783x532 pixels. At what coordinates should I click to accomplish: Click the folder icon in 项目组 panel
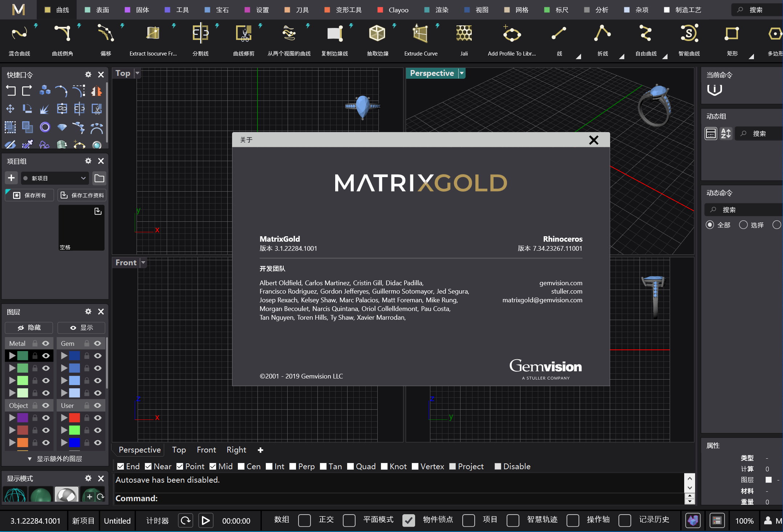pos(99,178)
